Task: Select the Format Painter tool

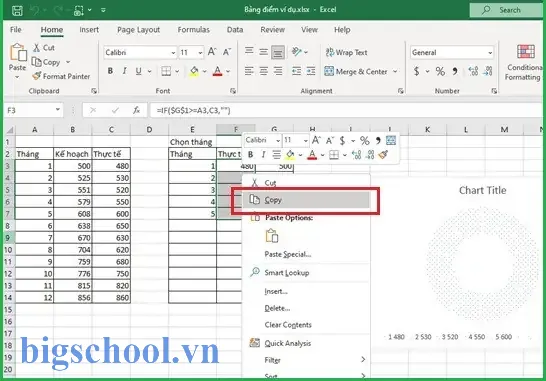Action: click(61, 76)
